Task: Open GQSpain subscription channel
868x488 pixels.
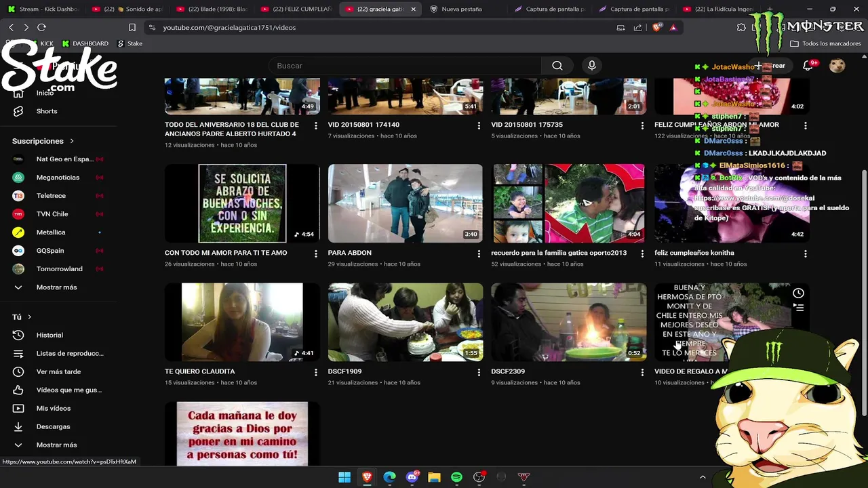Action: tap(58, 251)
